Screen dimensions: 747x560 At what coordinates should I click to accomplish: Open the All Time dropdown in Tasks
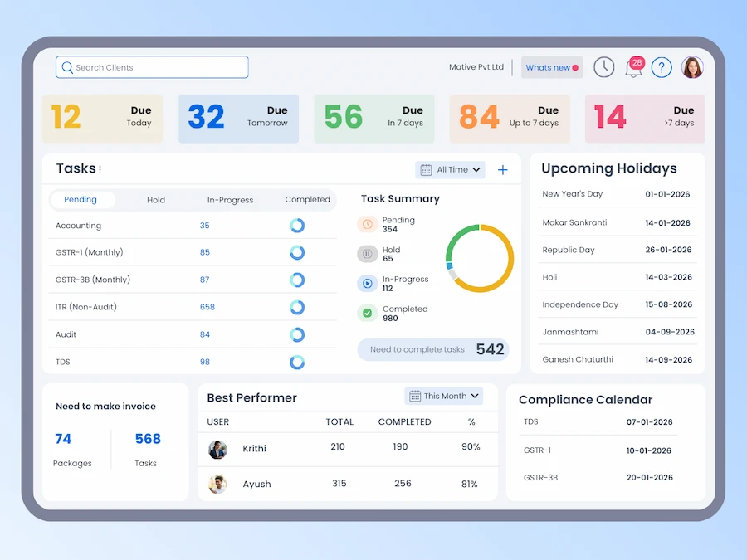pos(450,169)
